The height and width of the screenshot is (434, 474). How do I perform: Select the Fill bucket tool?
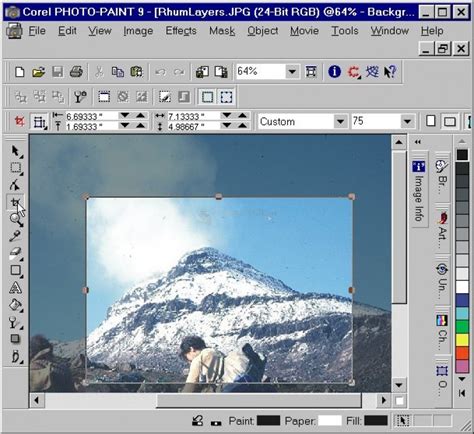tap(15, 305)
